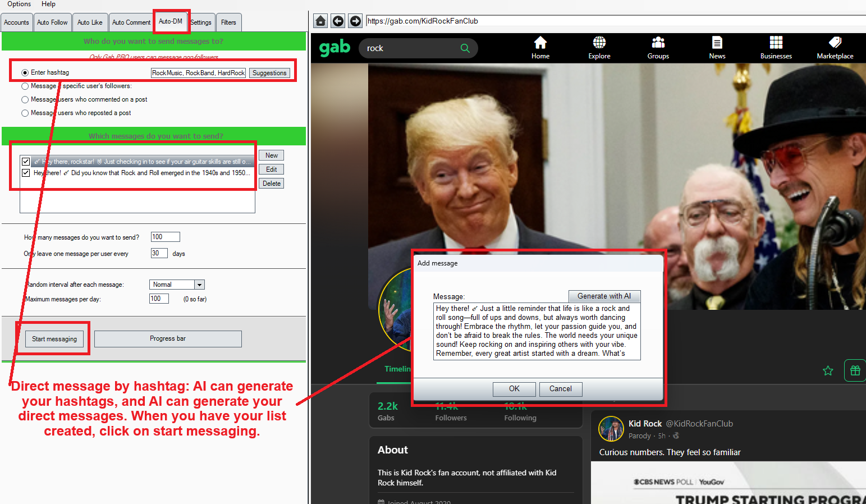Click the star icon on profile
The width and height of the screenshot is (866, 504).
pos(828,370)
